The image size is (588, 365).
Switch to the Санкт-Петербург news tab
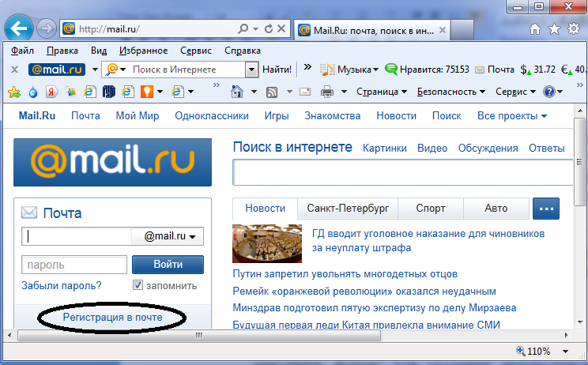click(x=348, y=209)
